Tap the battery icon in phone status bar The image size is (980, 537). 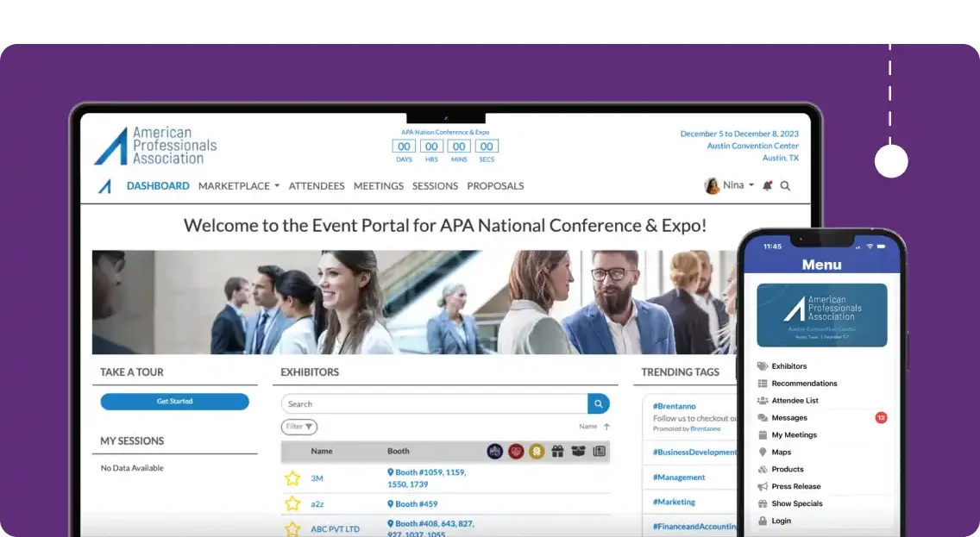(881, 247)
